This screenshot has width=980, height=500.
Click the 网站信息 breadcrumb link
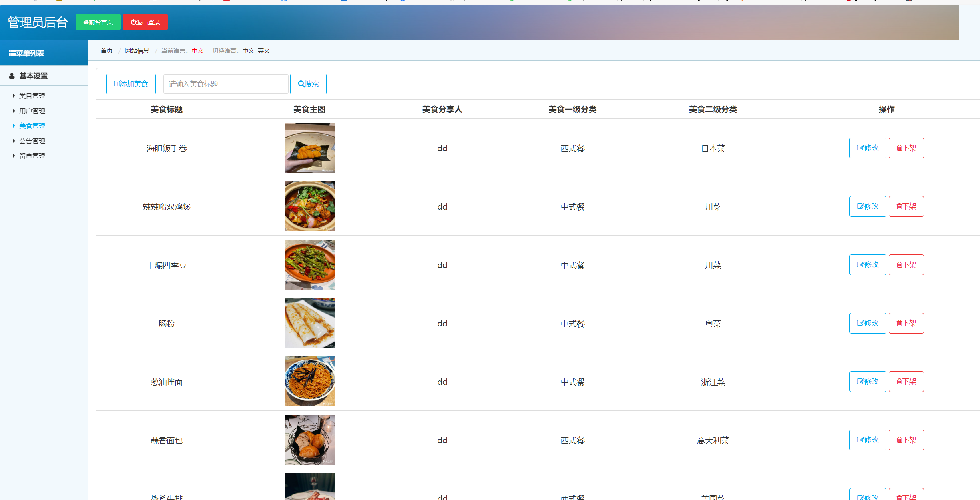coord(137,50)
